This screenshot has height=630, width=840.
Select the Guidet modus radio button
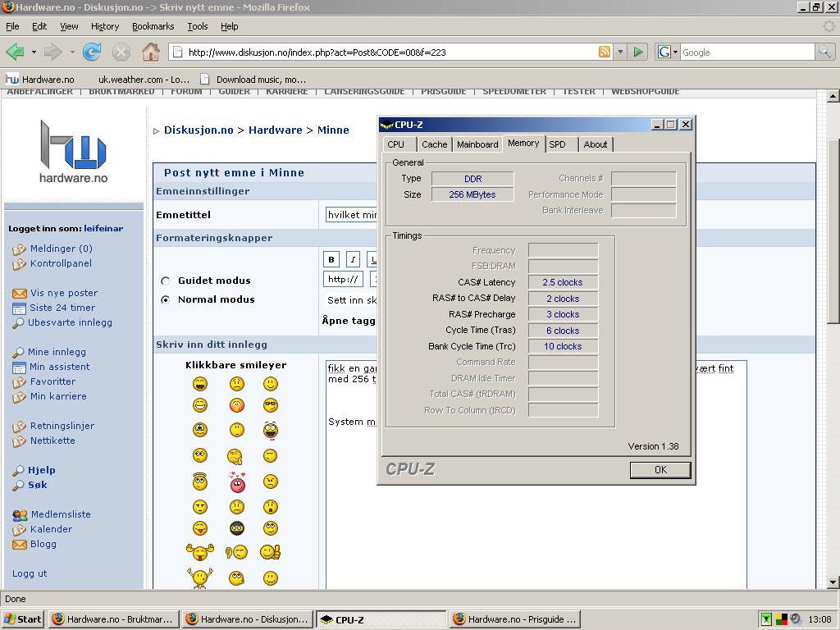(165, 281)
